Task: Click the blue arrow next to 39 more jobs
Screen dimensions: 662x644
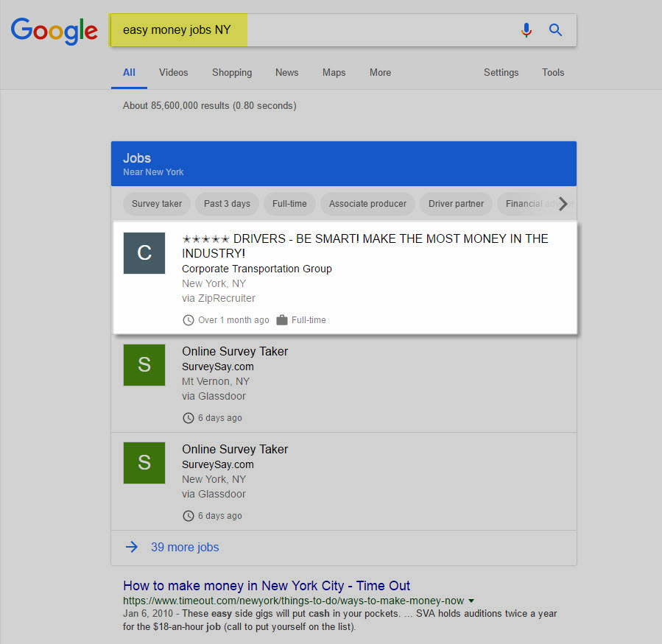Action: [132, 547]
